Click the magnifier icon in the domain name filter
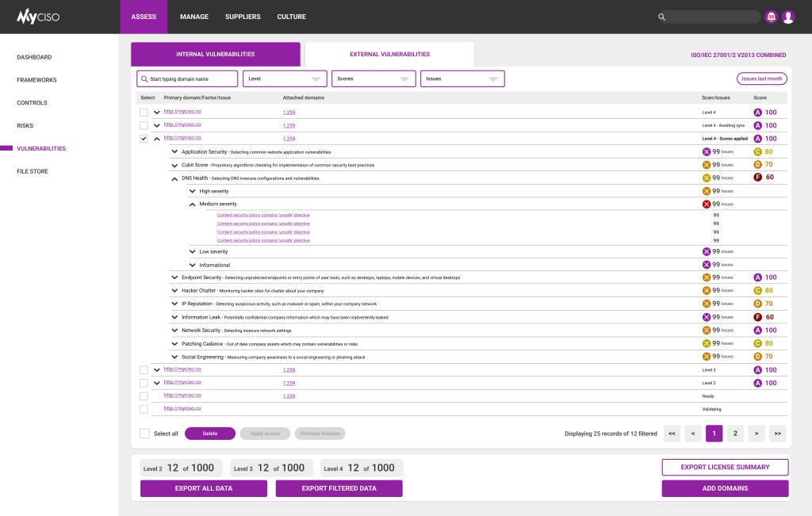Image resolution: width=812 pixels, height=516 pixels. (144, 78)
